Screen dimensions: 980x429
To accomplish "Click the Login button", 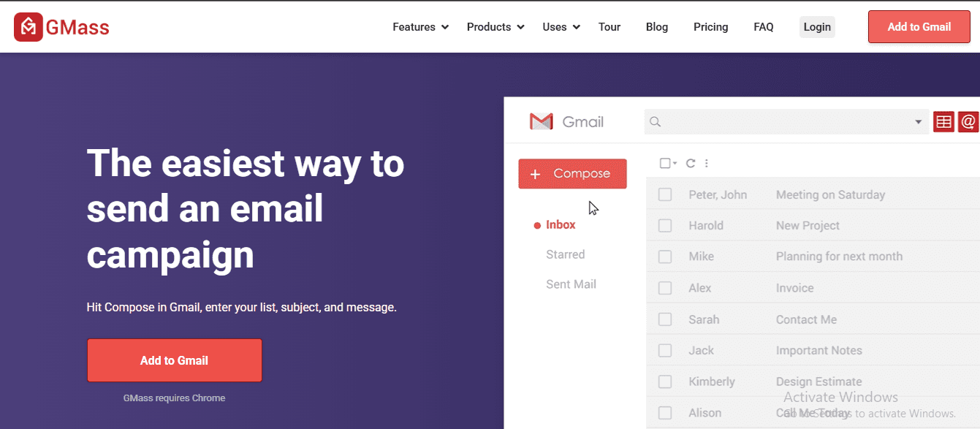I will click(x=817, y=27).
